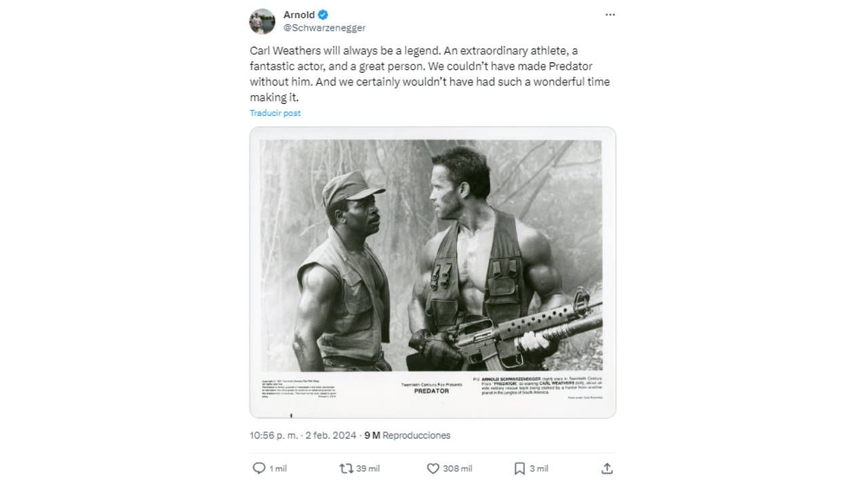Click the repost arrows icon

point(346,468)
